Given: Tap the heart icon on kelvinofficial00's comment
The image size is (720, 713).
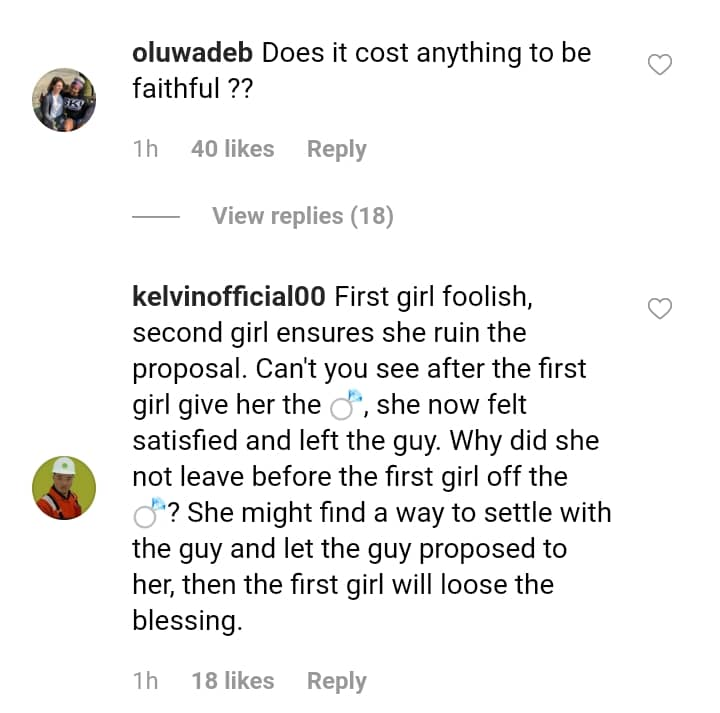Looking at the screenshot, I should point(660,309).
